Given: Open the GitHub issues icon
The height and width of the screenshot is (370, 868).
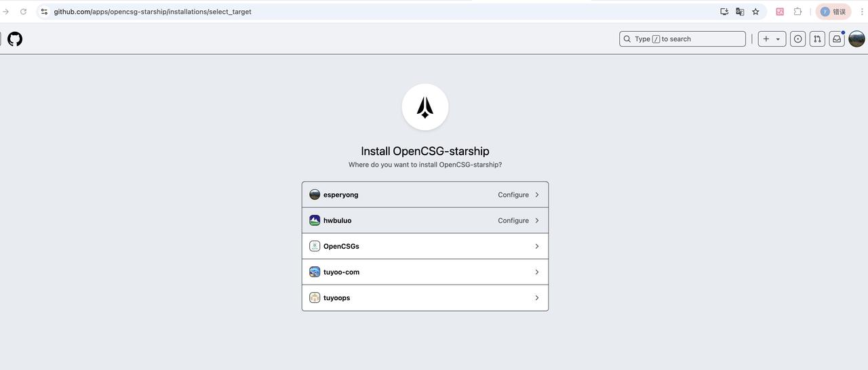Looking at the screenshot, I should [797, 39].
